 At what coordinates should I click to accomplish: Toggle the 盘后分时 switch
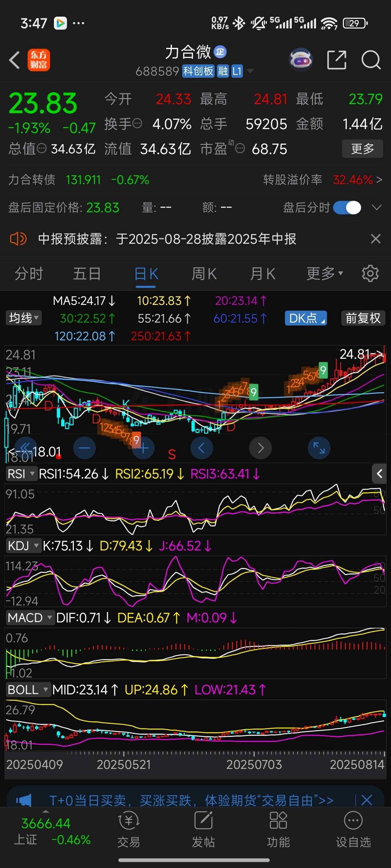(347, 208)
